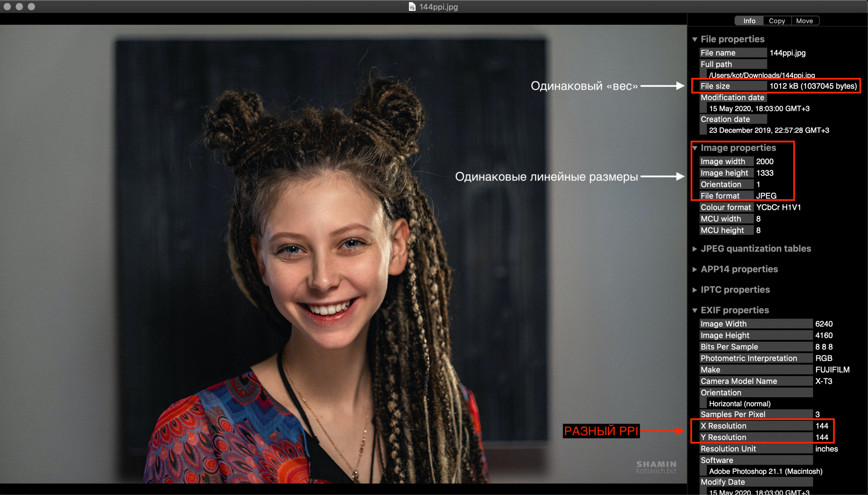Collapse the File properties section
Image resolution: width=868 pixels, height=495 pixels.
coord(695,39)
